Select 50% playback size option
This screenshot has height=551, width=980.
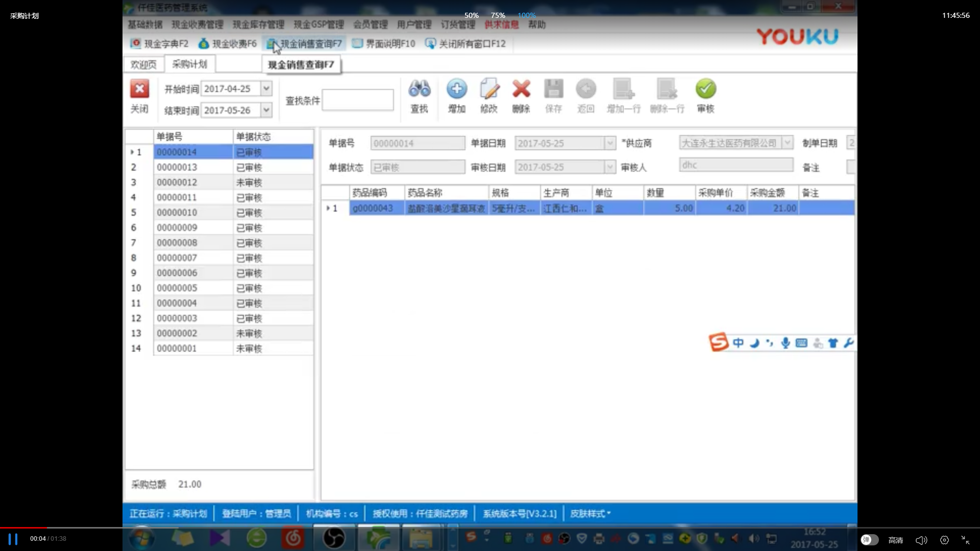click(x=471, y=15)
